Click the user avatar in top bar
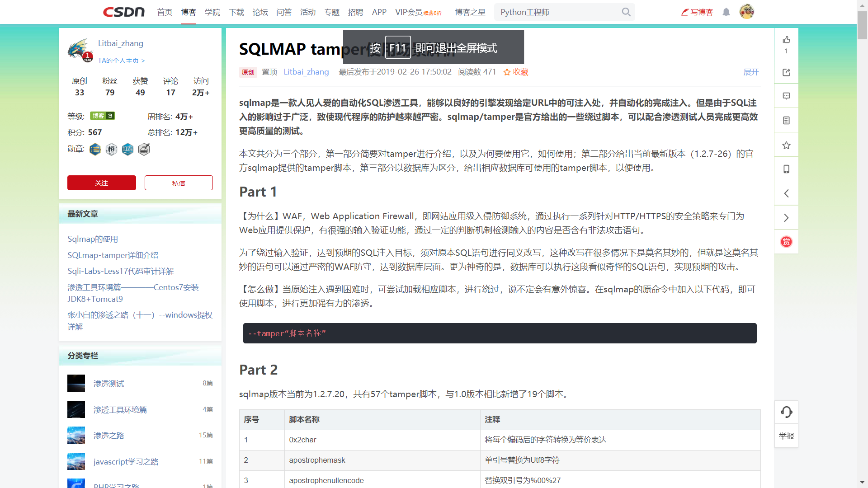This screenshot has width=868, height=488. (x=747, y=12)
